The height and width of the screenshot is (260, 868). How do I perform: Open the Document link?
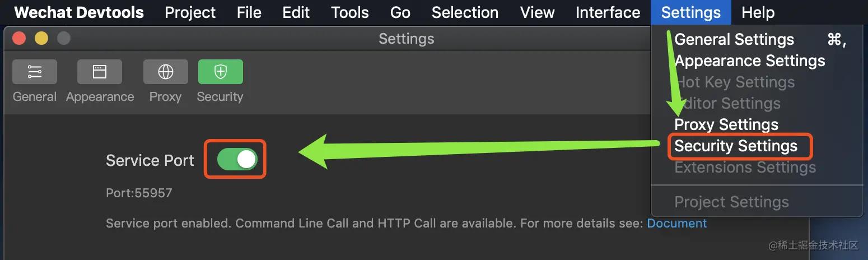click(x=676, y=224)
